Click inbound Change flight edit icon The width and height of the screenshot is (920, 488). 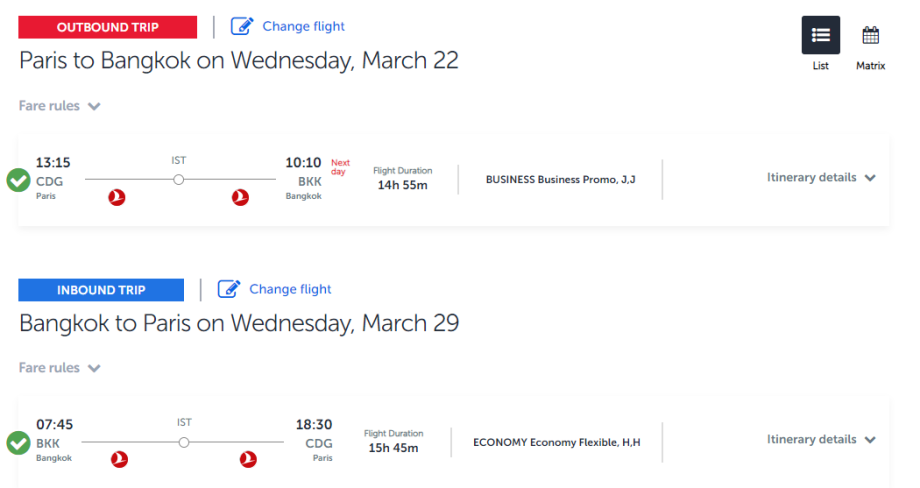[x=229, y=289]
